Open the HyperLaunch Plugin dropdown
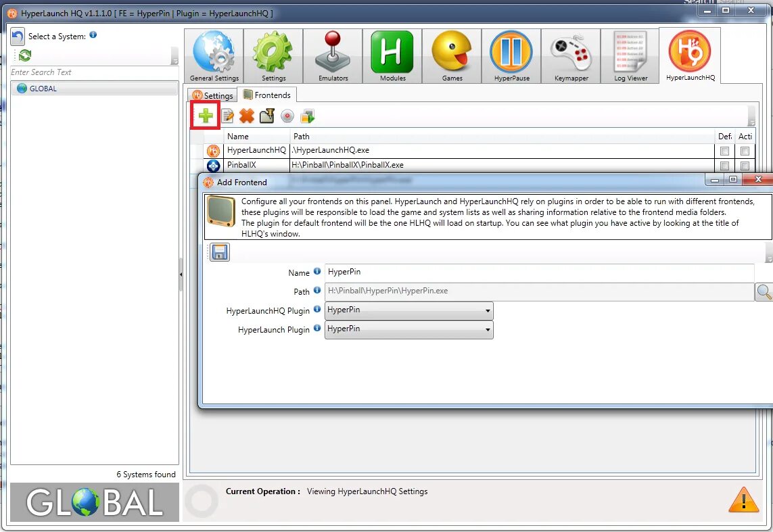The image size is (773, 532). point(408,329)
